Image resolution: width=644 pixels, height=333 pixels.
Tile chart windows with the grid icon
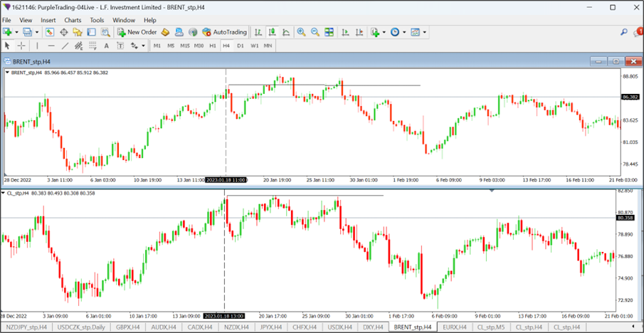(x=329, y=31)
